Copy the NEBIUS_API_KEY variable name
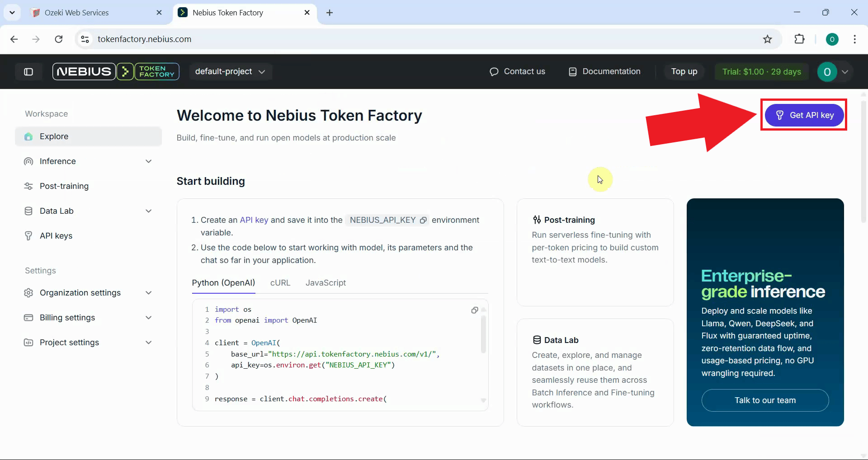This screenshot has width=868, height=460. 423,221
